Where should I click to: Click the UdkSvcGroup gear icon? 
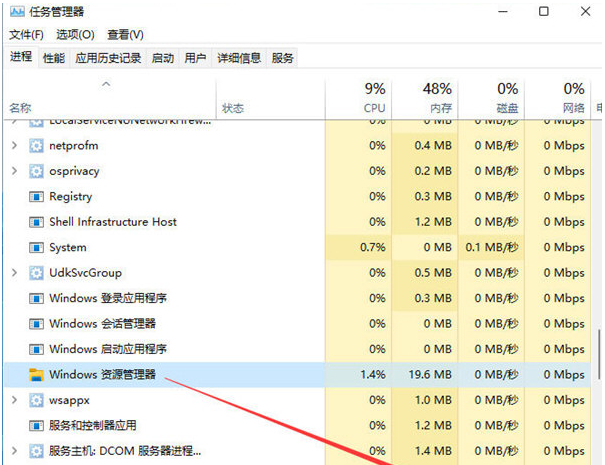click(36, 273)
